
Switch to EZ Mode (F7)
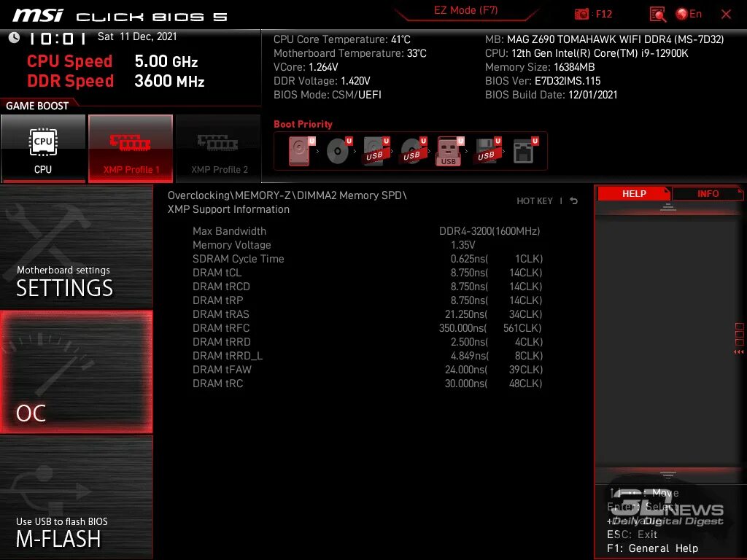coord(465,10)
